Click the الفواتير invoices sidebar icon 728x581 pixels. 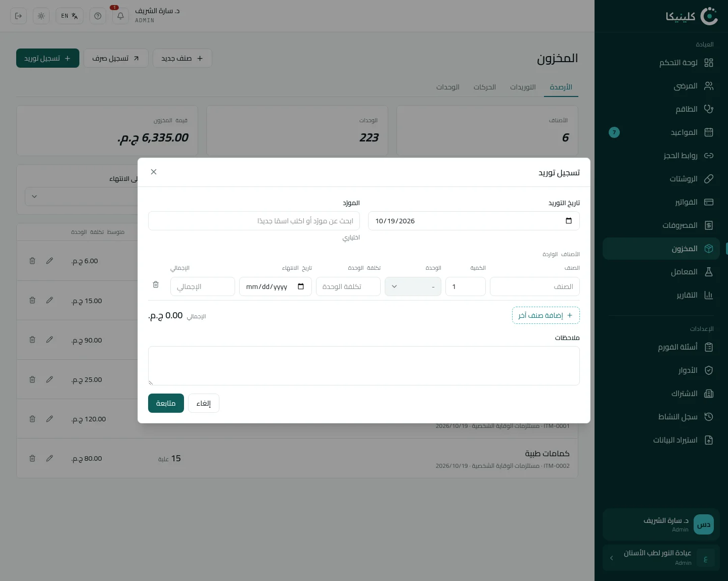(709, 202)
